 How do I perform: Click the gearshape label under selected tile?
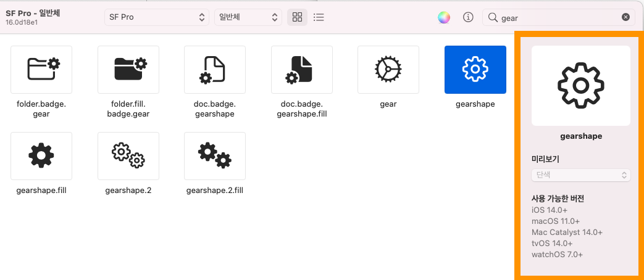[475, 104]
